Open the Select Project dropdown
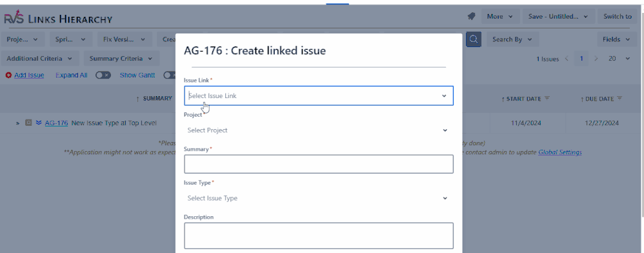Viewport: 644px width, 253px height. pos(319,130)
